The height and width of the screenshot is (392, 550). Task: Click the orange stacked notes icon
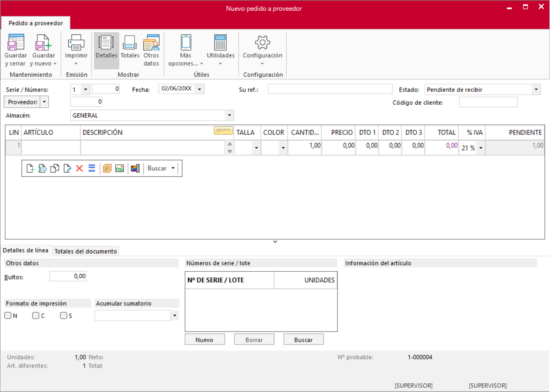107,169
